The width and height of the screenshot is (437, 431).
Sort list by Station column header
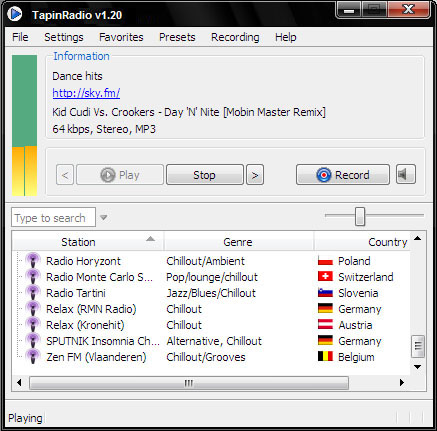(x=88, y=242)
